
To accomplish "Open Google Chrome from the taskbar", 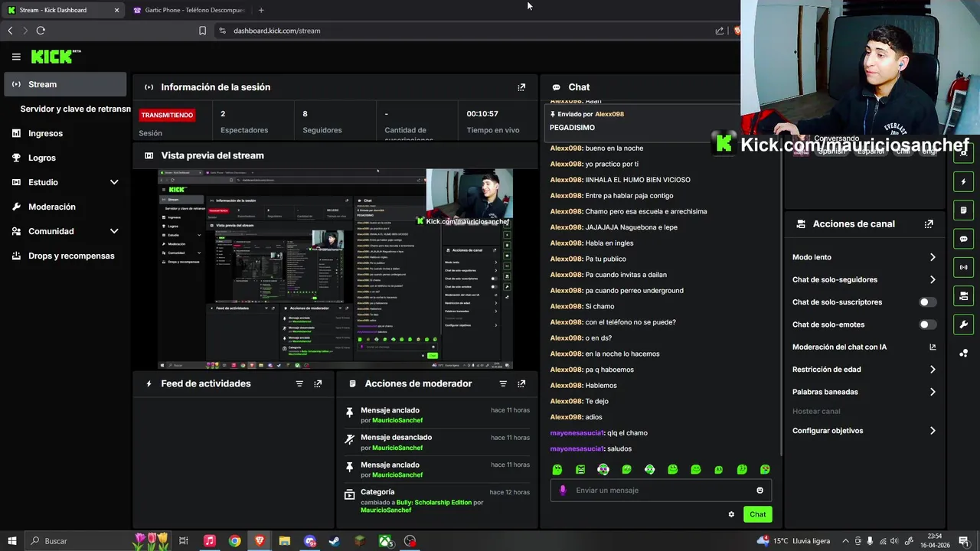I will [234, 541].
